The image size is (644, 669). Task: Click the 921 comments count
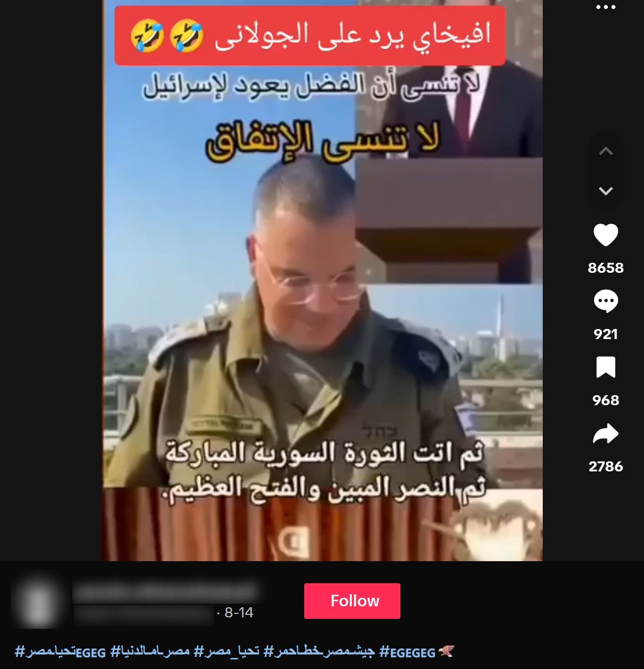click(x=605, y=334)
